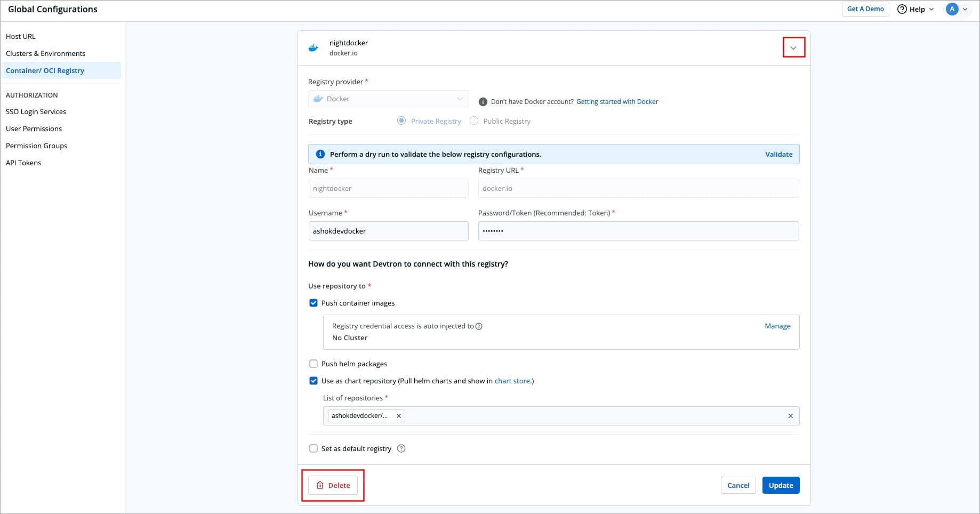The width and height of the screenshot is (980, 514).
Task: Open the Registry provider dropdown
Action: [x=388, y=99]
